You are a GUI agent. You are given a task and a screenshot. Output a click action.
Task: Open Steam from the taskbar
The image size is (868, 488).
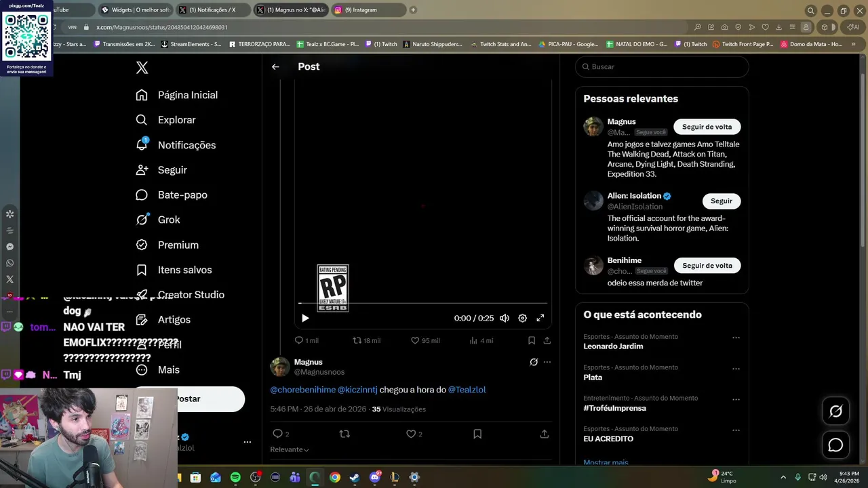point(354,477)
